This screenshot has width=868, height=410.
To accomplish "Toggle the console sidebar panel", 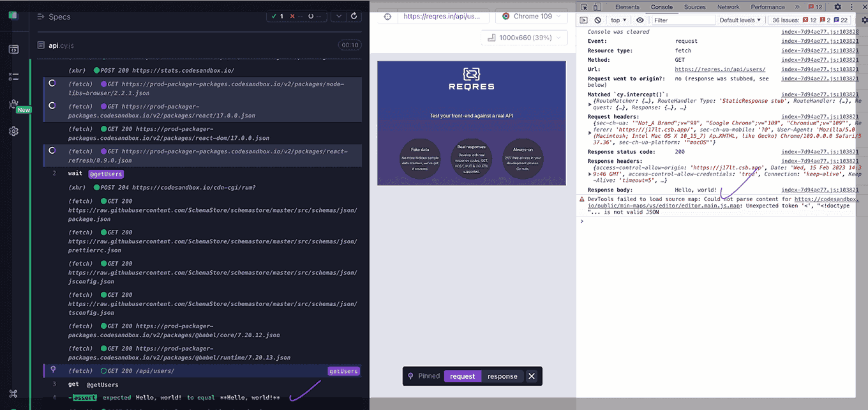I will tap(583, 20).
